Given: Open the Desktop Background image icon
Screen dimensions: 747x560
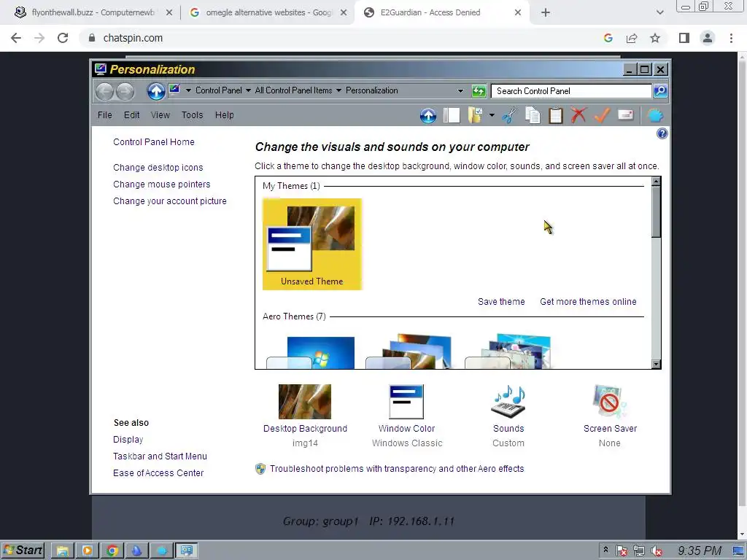Looking at the screenshot, I should pyautogui.click(x=305, y=402).
